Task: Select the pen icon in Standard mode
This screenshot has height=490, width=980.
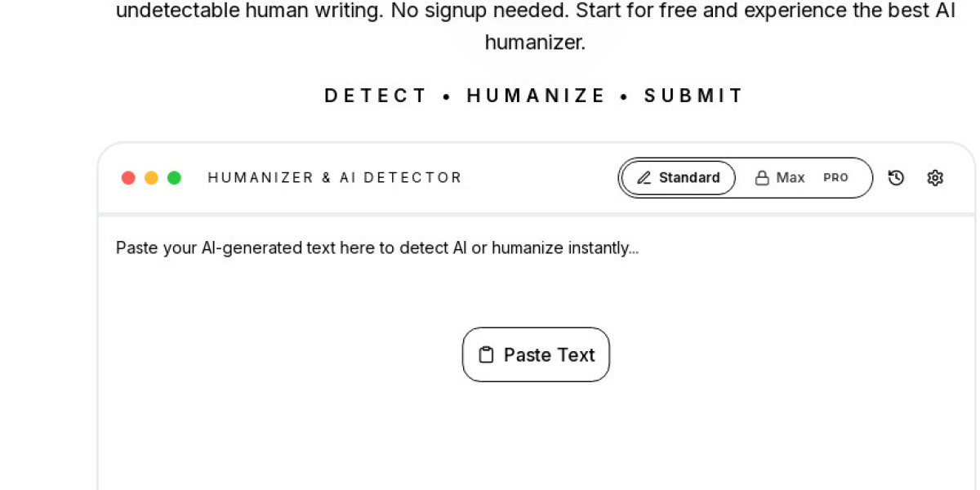Action: (x=644, y=177)
